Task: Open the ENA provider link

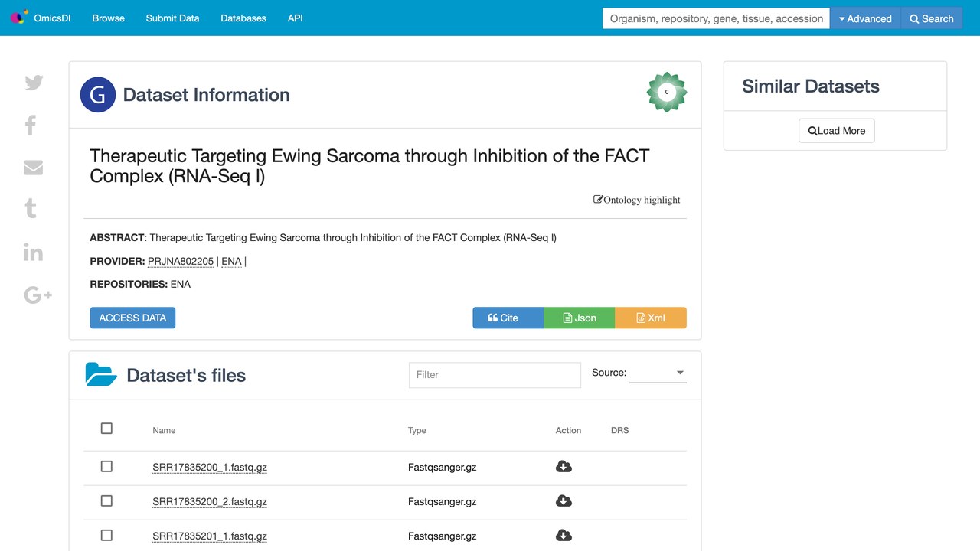Action: pos(231,261)
